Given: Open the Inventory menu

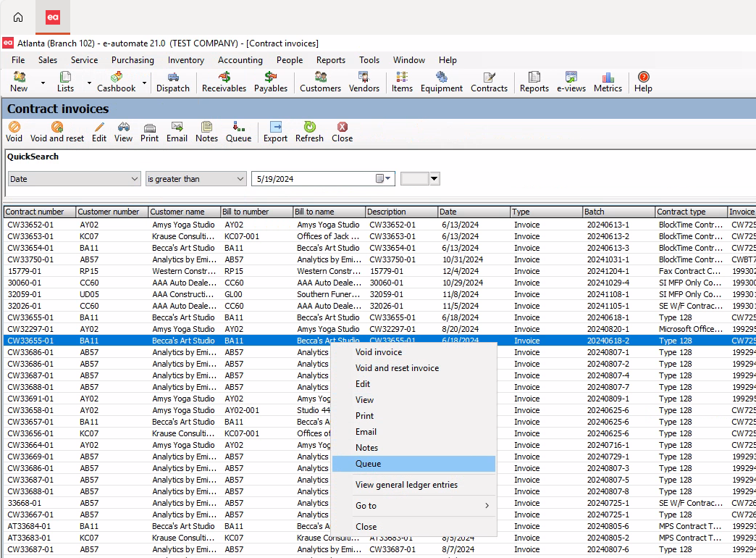Looking at the screenshot, I should tap(186, 60).
